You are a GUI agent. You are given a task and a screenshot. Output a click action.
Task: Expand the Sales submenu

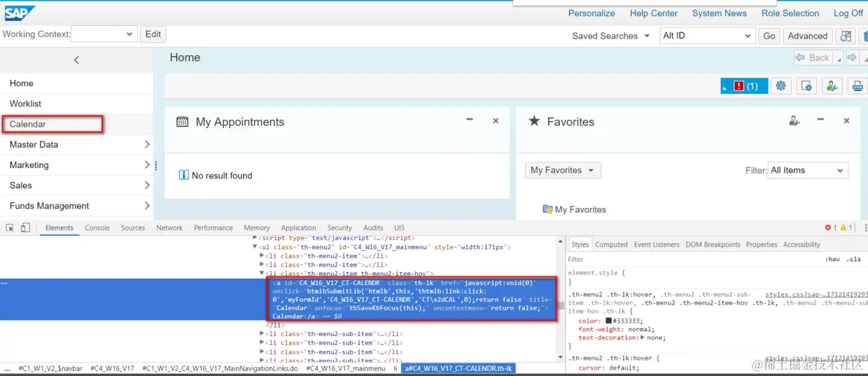click(x=147, y=185)
